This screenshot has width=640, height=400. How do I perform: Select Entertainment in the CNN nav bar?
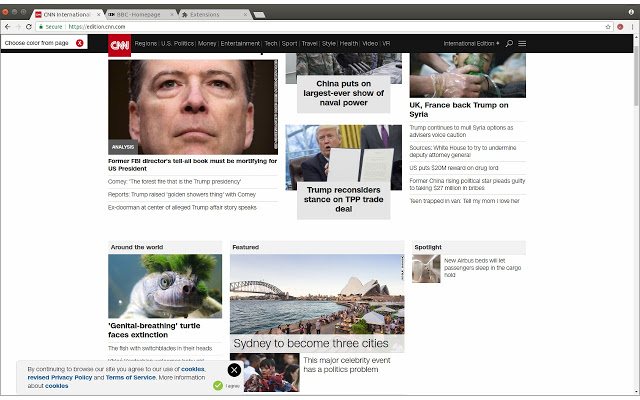[240, 44]
